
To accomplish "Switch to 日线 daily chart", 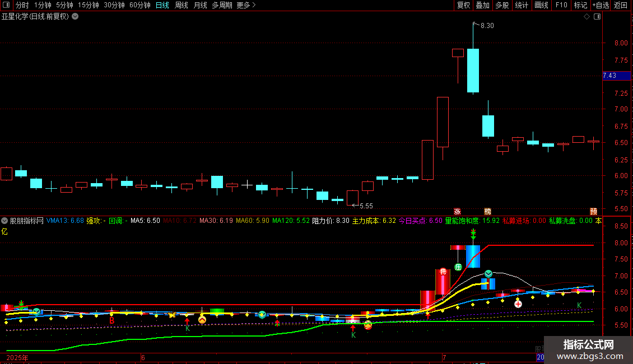I will (x=162, y=5).
